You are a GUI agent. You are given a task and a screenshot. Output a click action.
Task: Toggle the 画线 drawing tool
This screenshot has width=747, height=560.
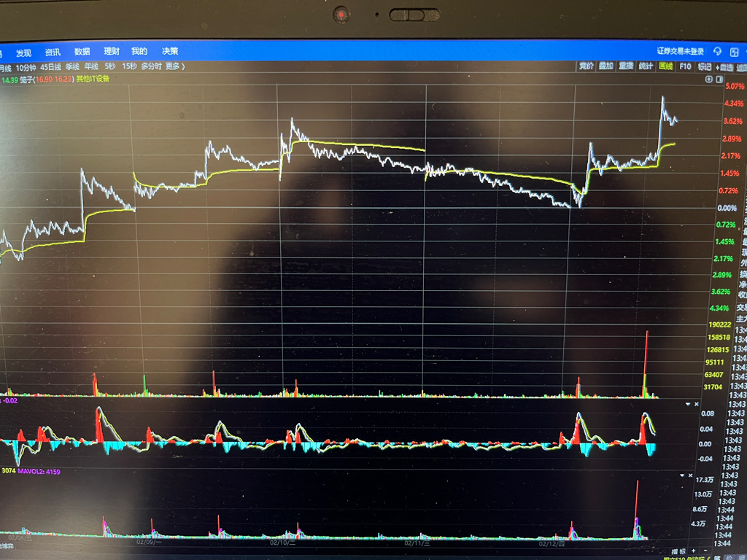665,66
